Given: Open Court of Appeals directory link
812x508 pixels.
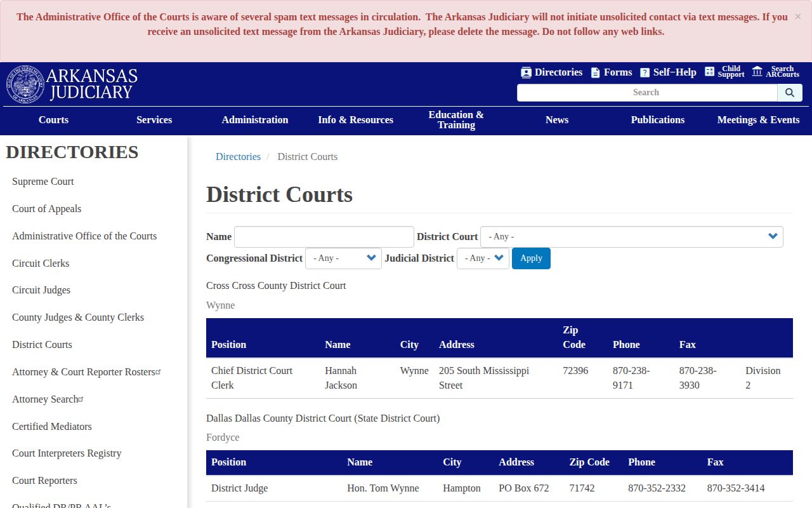Looking at the screenshot, I should click(x=47, y=209).
